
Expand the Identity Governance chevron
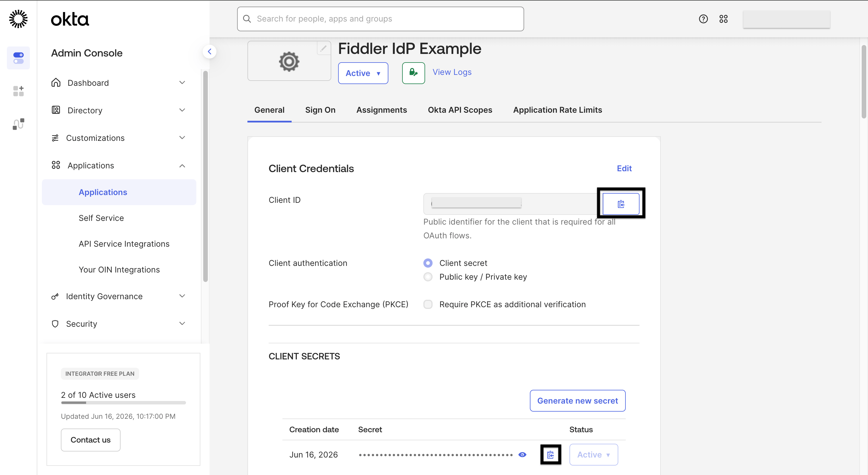(182, 296)
